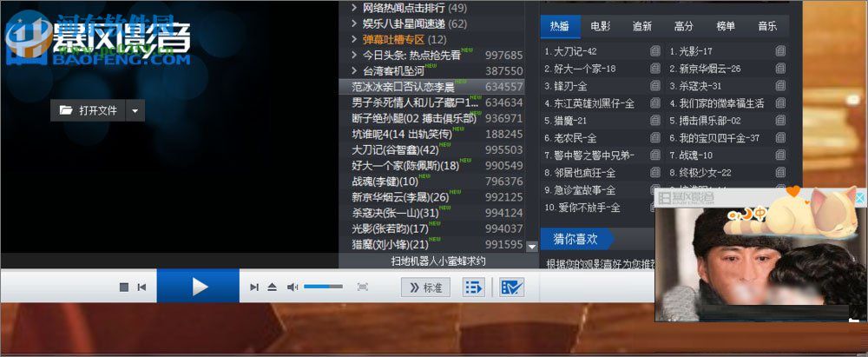Viewport: 868px width, 357px height.
Task: Open the 扫地机器人小蜜蜂求约 link
Action: [438, 261]
